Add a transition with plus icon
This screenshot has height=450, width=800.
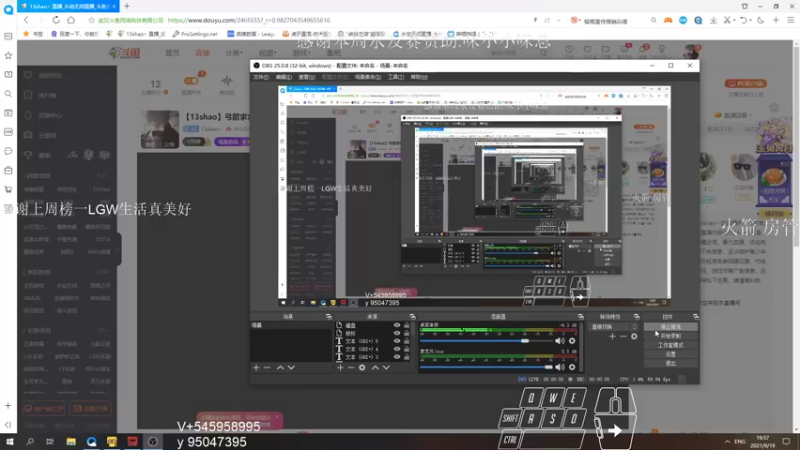612,336
